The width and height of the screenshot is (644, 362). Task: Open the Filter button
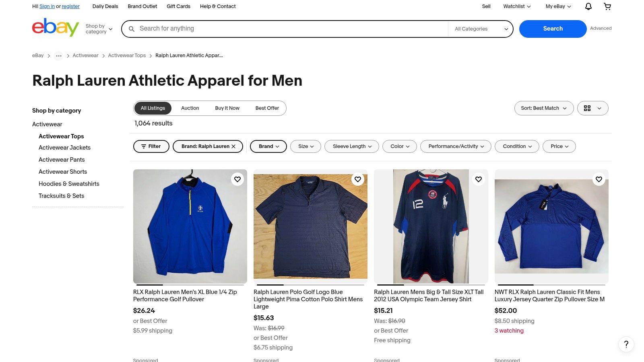click(151, 146)
